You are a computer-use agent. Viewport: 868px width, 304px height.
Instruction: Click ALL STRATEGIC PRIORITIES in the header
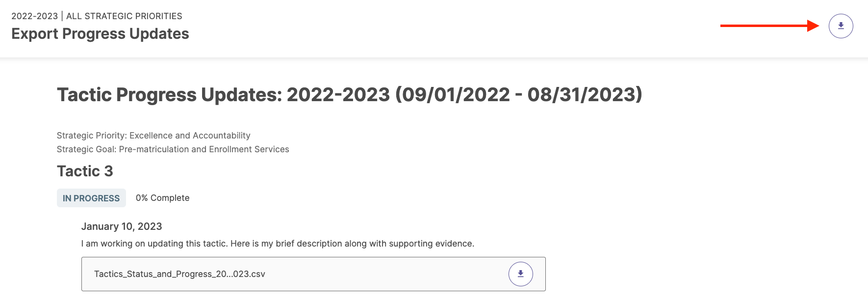[x=124, y=16]
